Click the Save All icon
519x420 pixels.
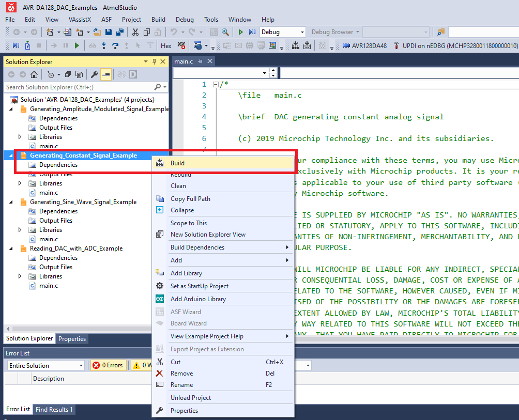pyautogui.click(x=120, y=32)
